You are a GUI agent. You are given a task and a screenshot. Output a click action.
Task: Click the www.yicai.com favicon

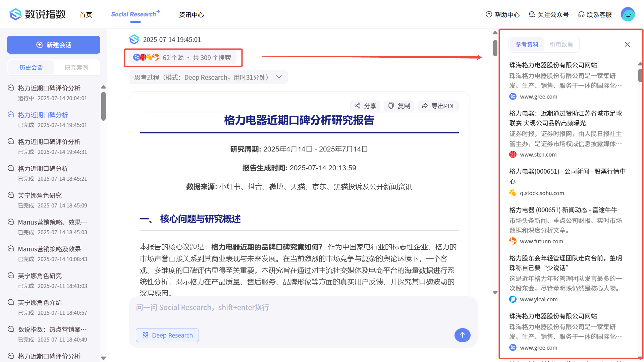click(513, 299)
